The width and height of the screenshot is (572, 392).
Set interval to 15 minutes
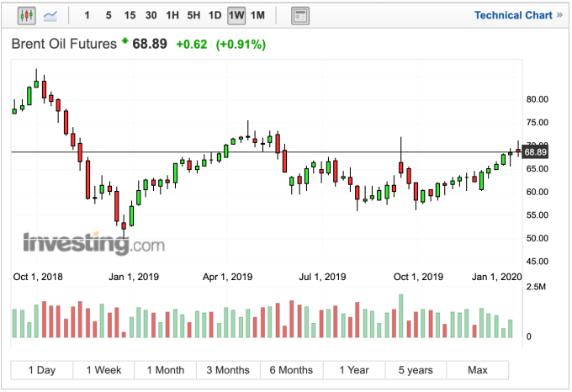coord(130,15)
